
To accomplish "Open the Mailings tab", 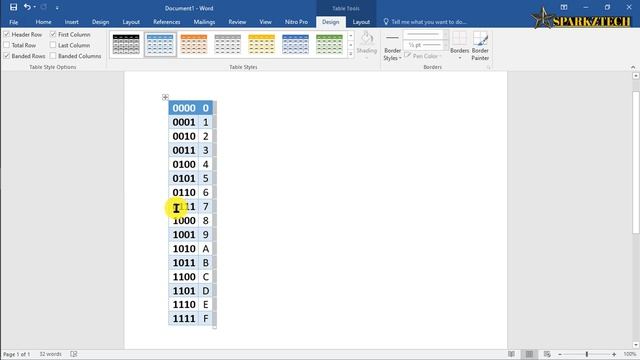I will [x=204, y=22].
